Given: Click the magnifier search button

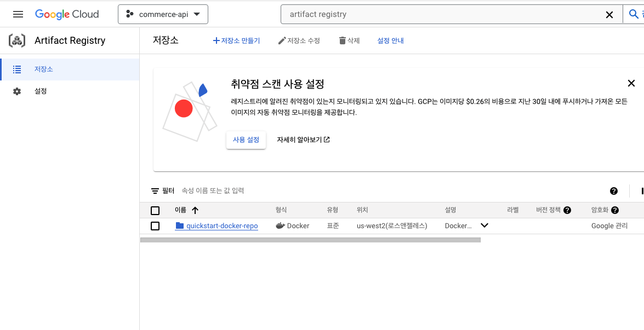Looking at the screenshot, I should click(634, 14).
